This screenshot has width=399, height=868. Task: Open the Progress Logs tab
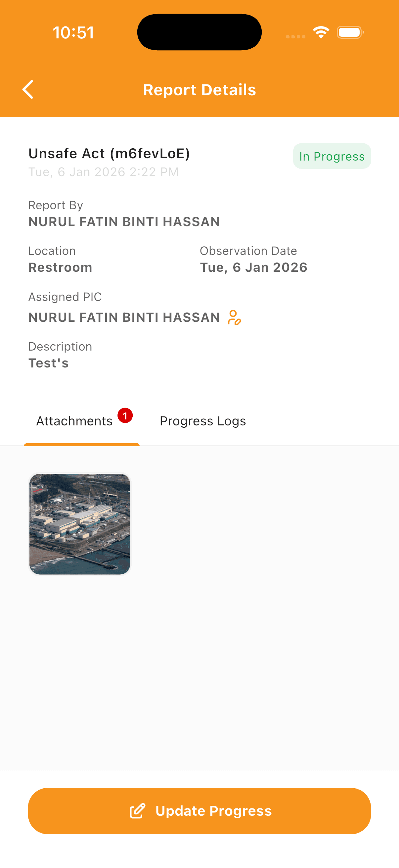click(x=203, y=421)
